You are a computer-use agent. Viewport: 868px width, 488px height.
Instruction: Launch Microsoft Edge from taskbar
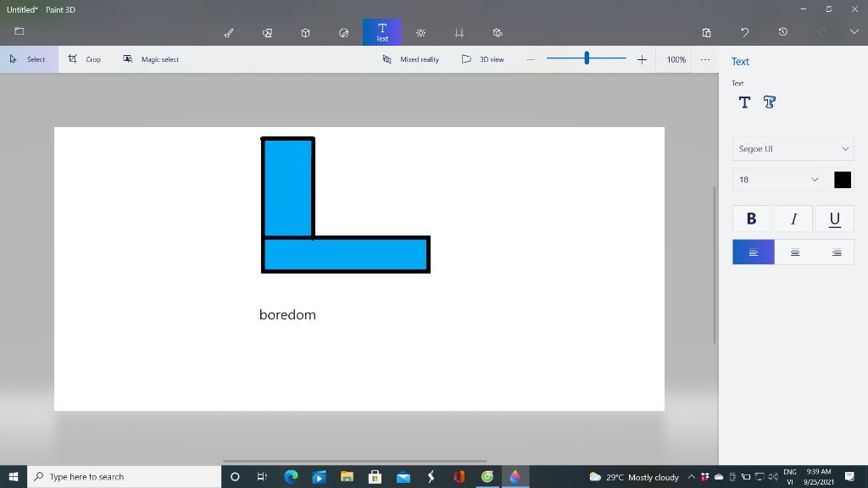291,476
